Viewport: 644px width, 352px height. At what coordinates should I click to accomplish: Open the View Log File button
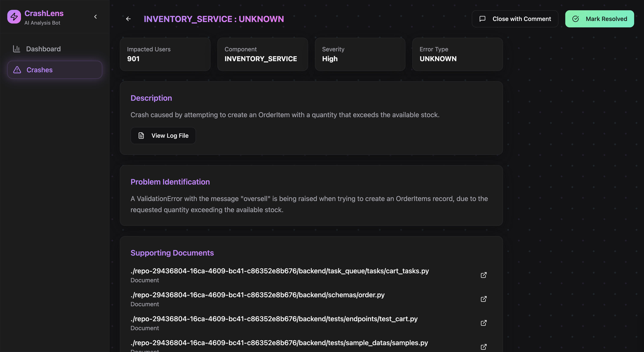coord(163,136)
